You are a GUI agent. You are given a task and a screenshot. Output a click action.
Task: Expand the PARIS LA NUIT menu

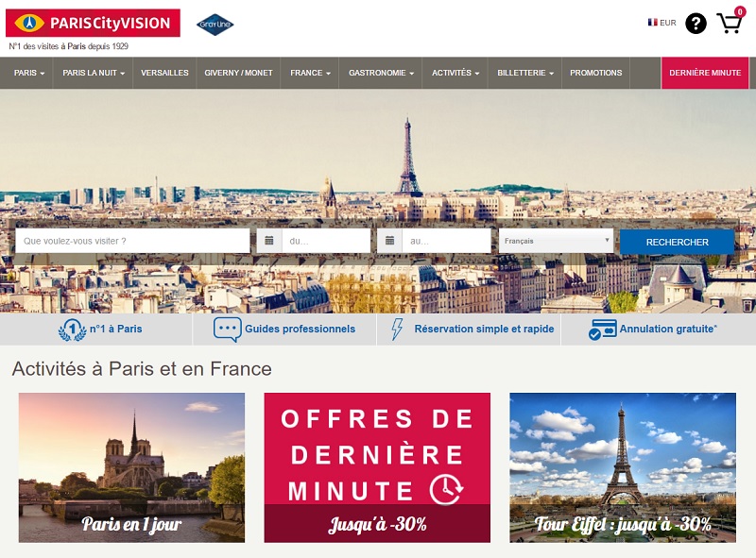93,73
